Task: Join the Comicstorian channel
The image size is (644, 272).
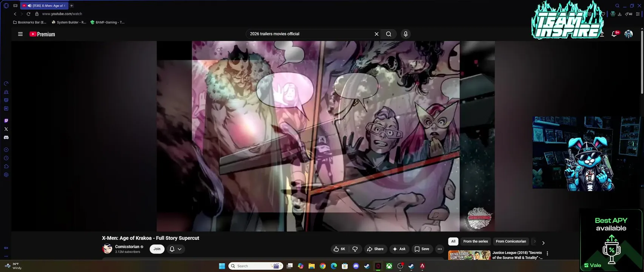Action: click(x=157, y=249)
